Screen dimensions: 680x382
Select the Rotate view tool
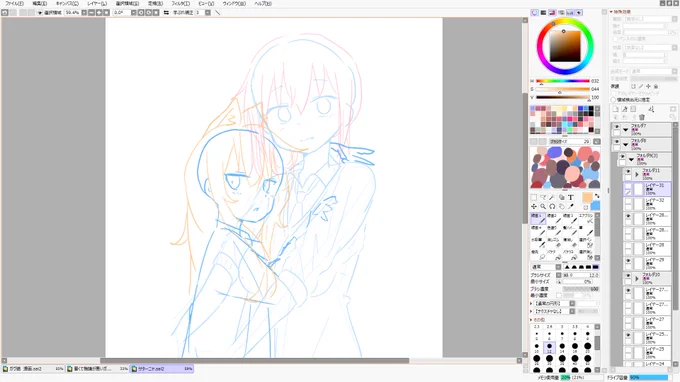552,206
